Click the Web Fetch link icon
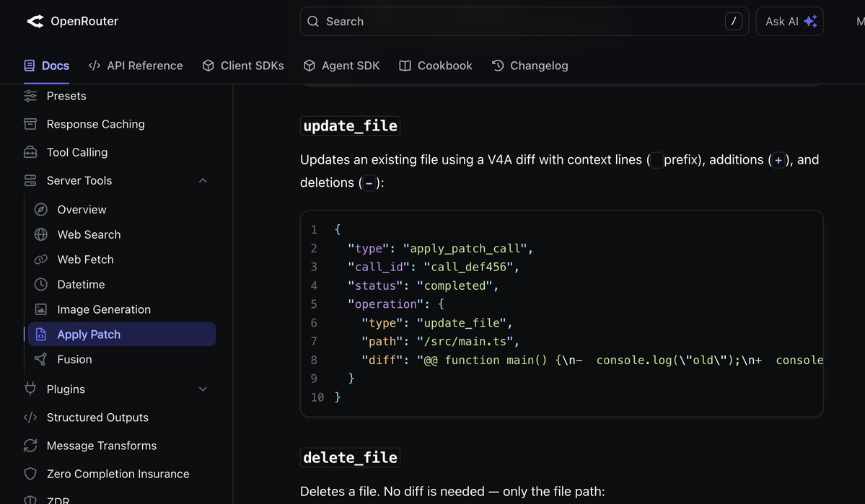865x504 pixels. tap(41, 259)
